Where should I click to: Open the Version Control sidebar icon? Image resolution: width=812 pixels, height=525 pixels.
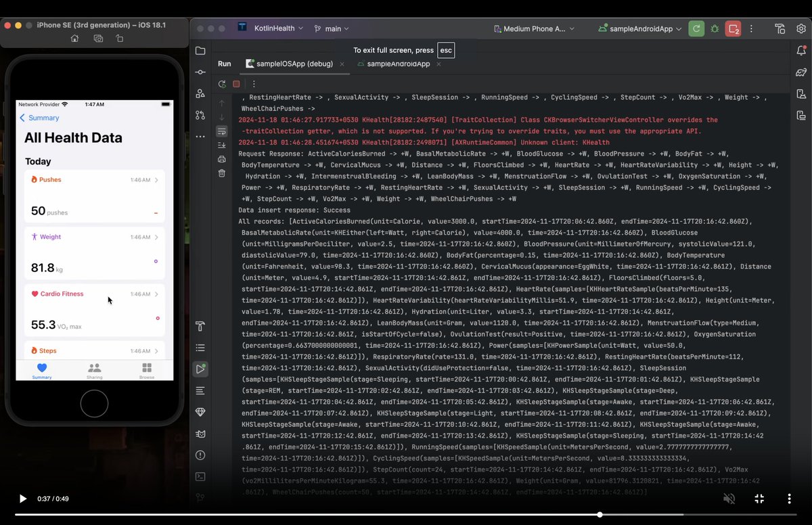tap(200, 497)
